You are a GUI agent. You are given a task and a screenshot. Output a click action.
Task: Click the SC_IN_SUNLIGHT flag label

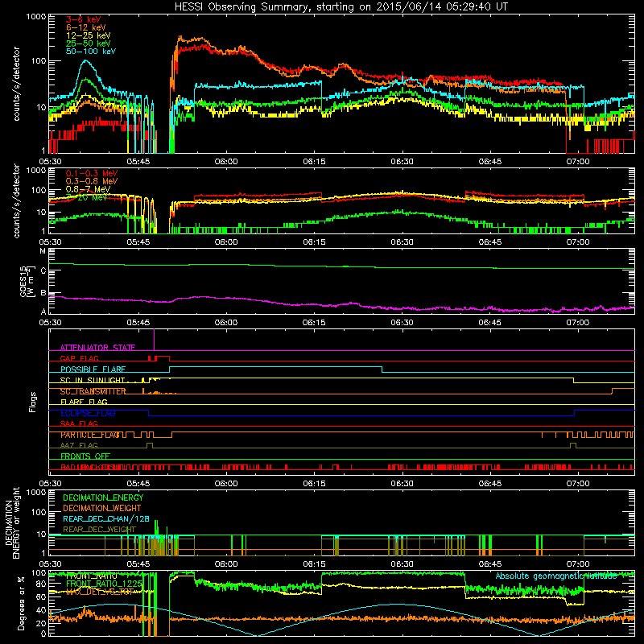pyautogui.click(x=93, y=380)
